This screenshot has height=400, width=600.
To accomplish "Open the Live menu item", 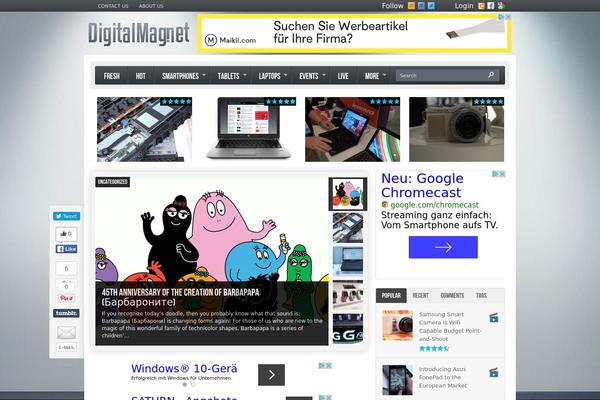I will 343,76.
